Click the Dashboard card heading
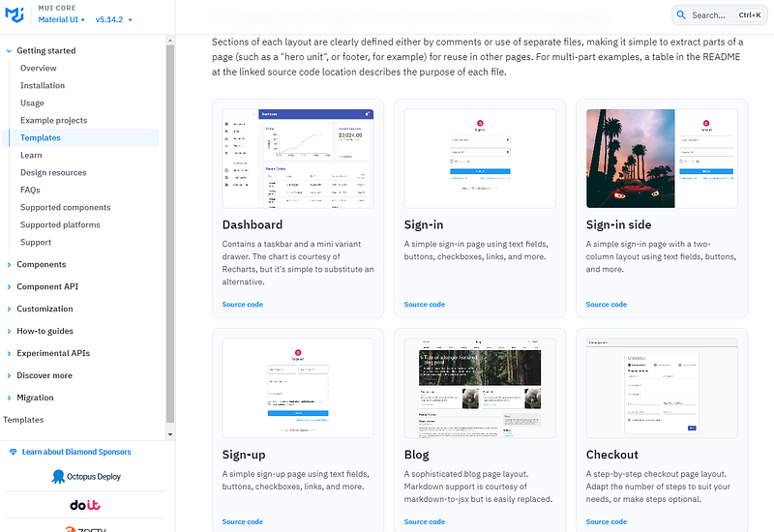Screen dimensions: 774x532 [x=253, y=225]
